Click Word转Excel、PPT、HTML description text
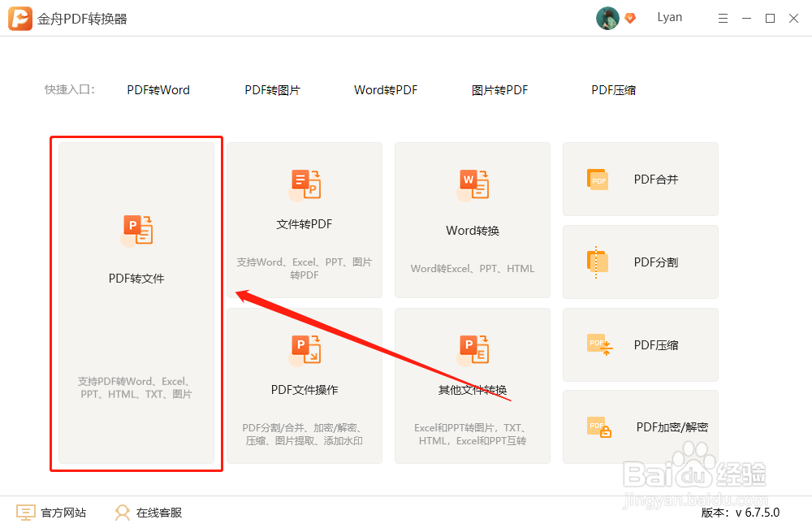Viewport: 812px width, 528px height. tap(473, 268)
